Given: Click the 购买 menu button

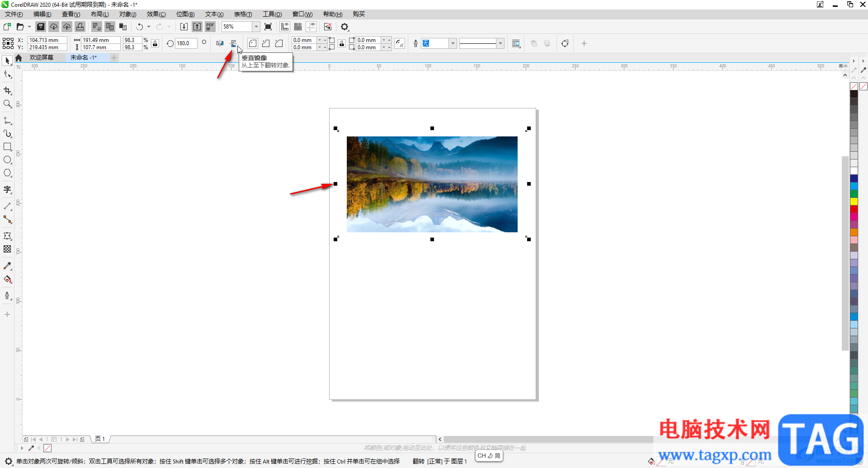Looking at the screenshot, I should (x=359, y=14).
